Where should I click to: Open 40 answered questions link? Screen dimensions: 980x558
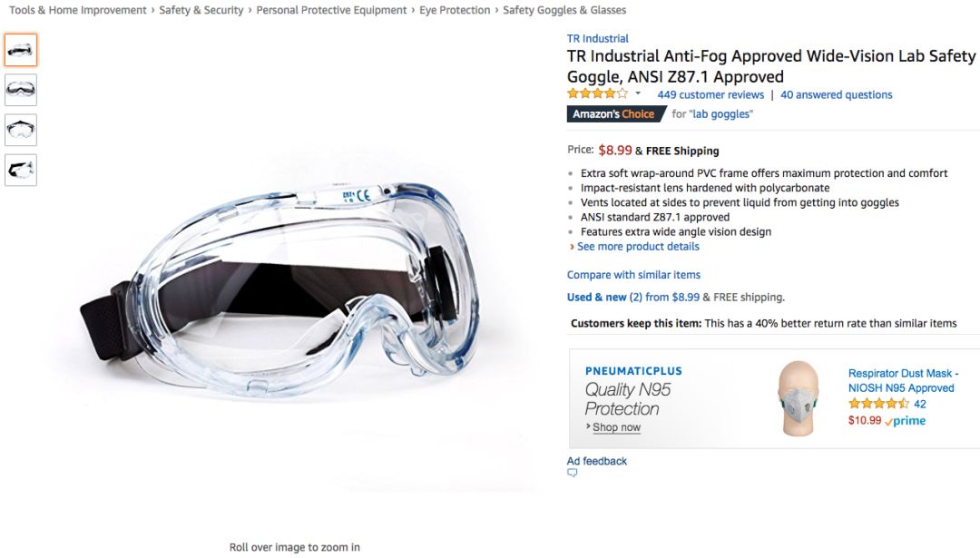pyautogui.click(x=837, y=94)
